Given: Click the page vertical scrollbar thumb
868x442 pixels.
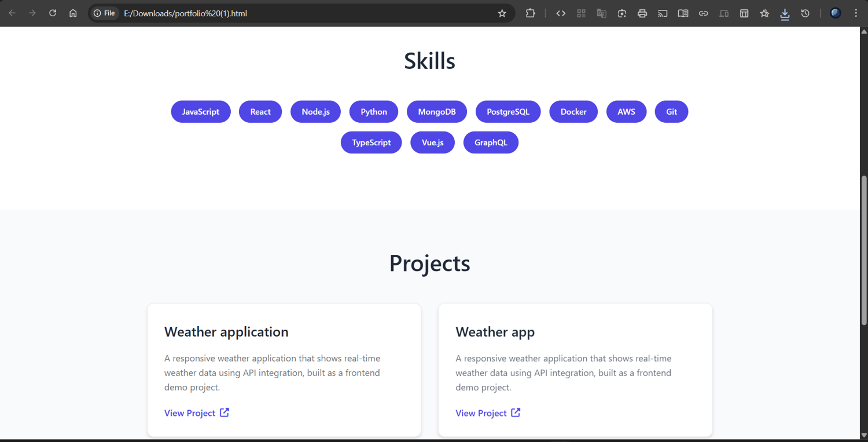Looking at the screenshot, I should click(x=864, y=249).
